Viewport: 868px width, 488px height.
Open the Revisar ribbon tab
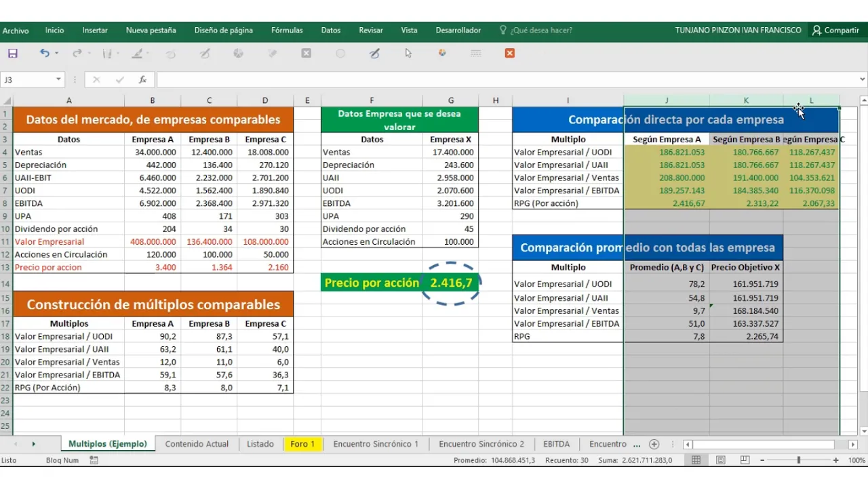371,30
